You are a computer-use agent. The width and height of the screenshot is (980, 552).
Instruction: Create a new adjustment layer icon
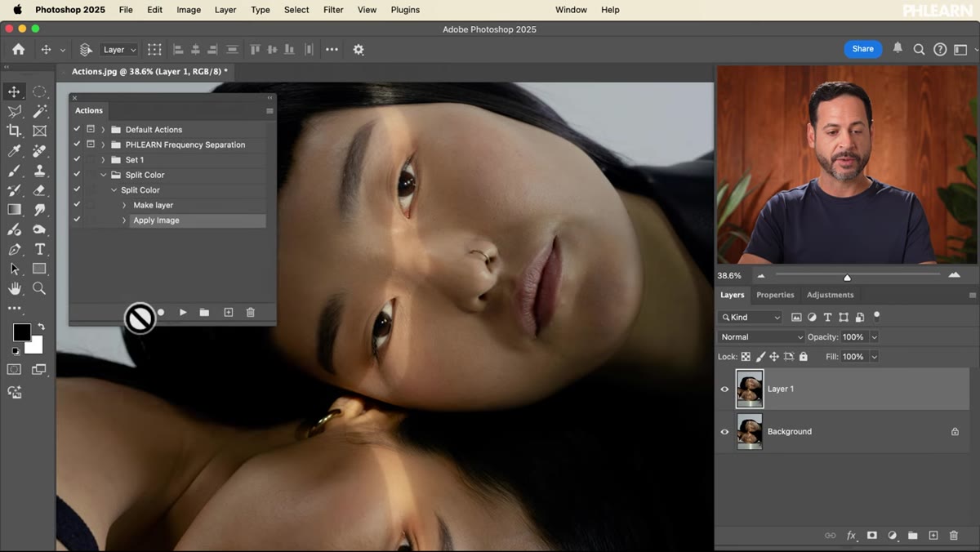892,536
